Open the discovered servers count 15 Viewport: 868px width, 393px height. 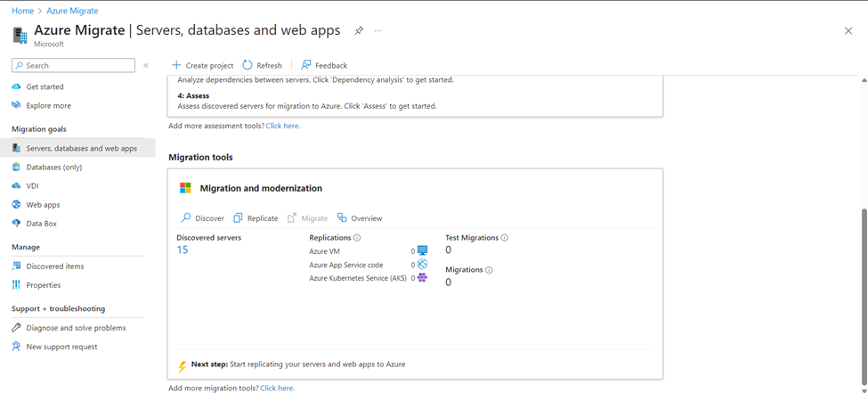pyautogui.click(x=183, y=250)
